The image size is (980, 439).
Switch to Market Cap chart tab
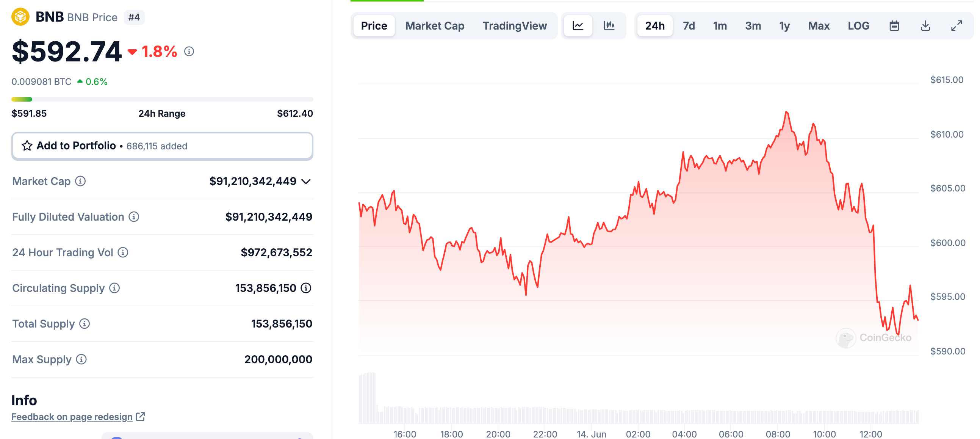pos(435,26)
